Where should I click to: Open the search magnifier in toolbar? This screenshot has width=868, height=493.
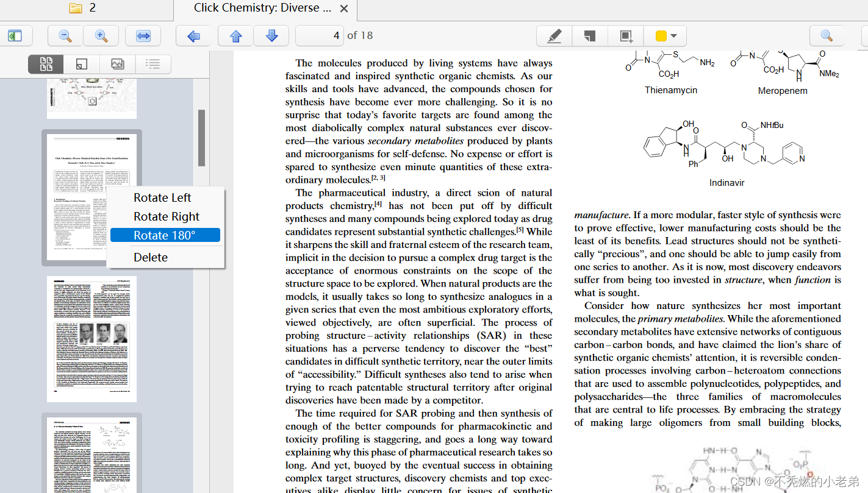827,36
